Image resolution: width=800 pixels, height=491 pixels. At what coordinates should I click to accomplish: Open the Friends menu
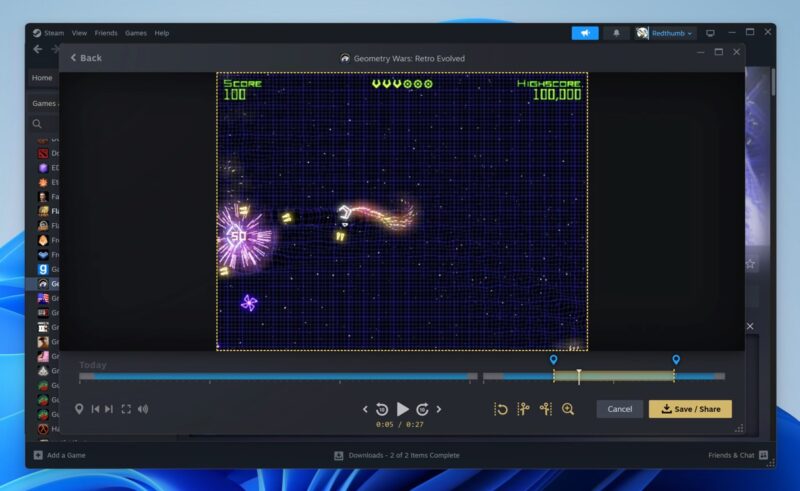106,33
